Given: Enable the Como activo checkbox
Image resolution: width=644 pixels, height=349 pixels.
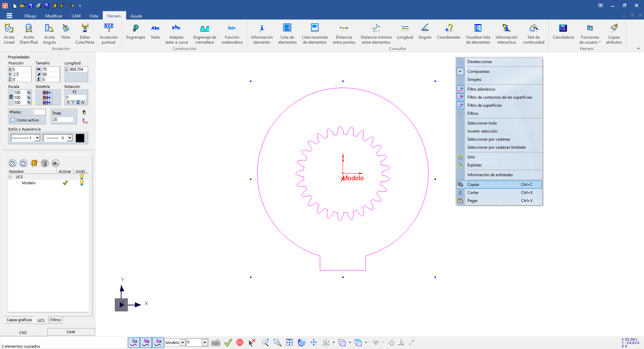Looking at the screenshot, I should click(x=13, y=120).
